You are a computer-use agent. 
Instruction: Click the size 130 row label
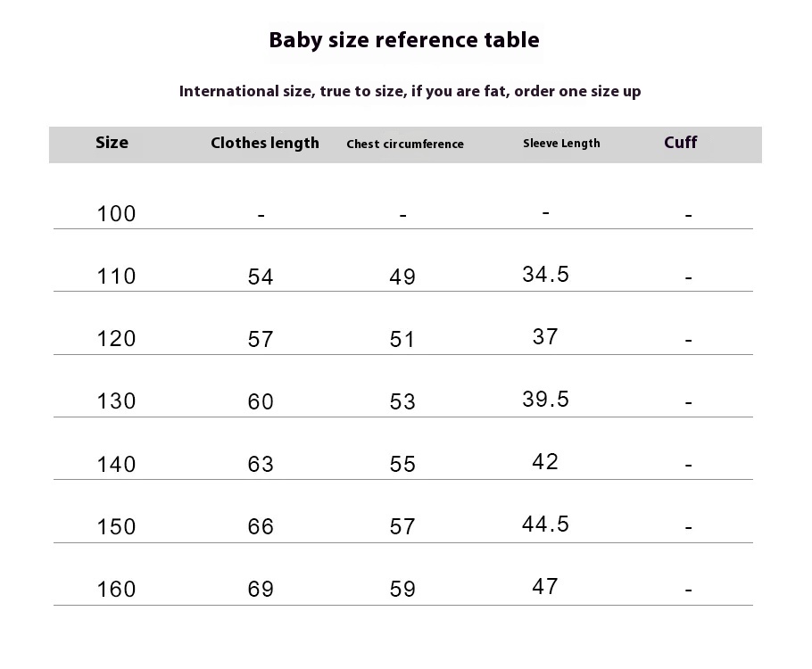[x=117, y=401]
